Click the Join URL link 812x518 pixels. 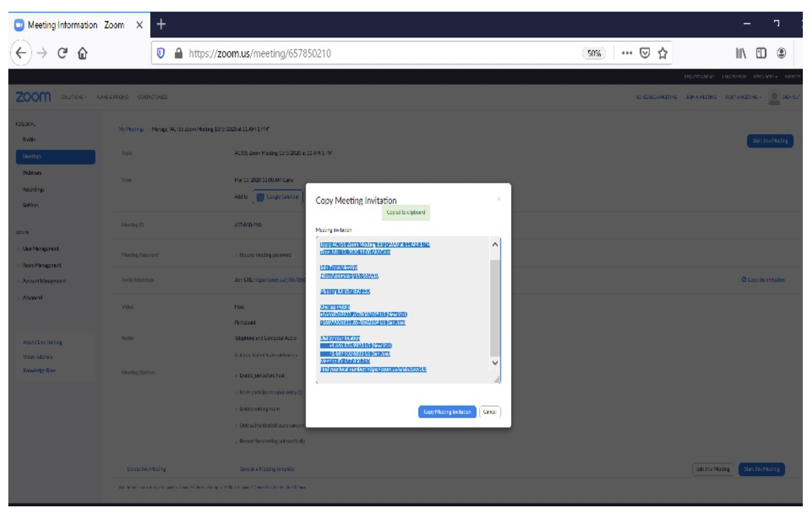[x=280, y=280]
